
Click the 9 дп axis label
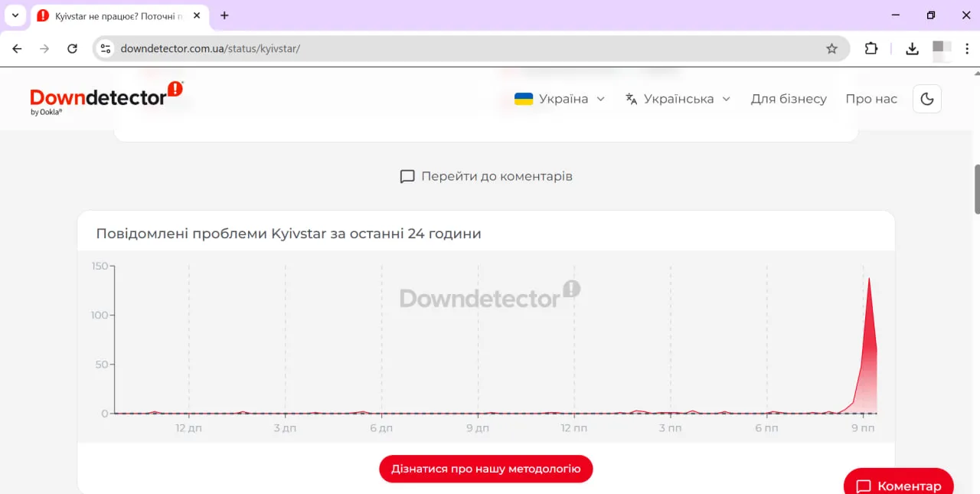[478, 428]
